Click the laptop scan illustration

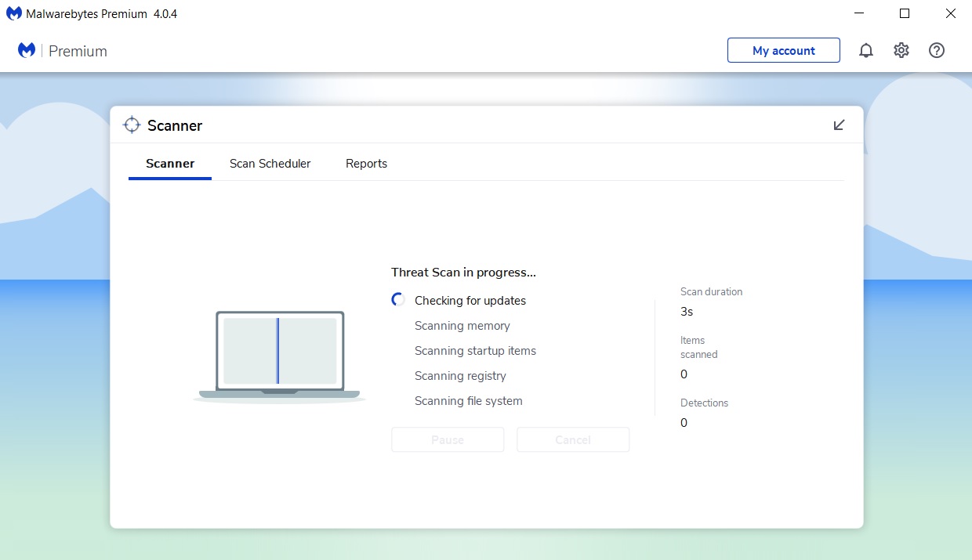pos(279,356)
